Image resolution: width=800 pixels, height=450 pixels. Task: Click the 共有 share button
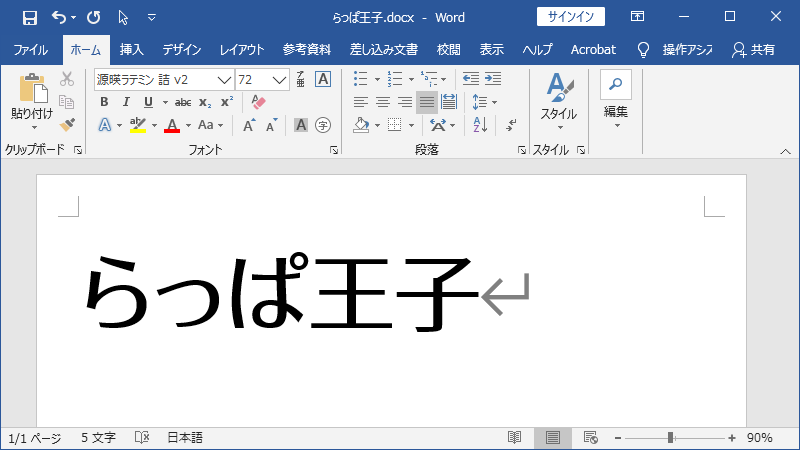[x=753, y=49]
